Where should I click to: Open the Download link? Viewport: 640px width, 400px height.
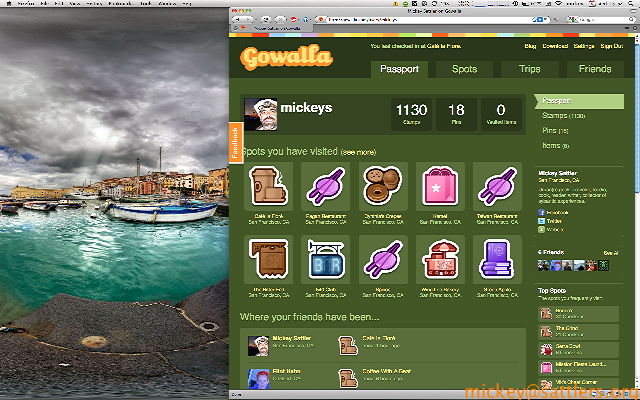point(555,46)
